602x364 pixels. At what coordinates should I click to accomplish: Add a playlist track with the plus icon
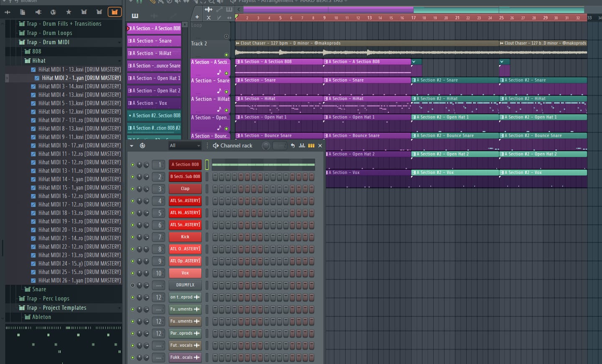point(197,17)
